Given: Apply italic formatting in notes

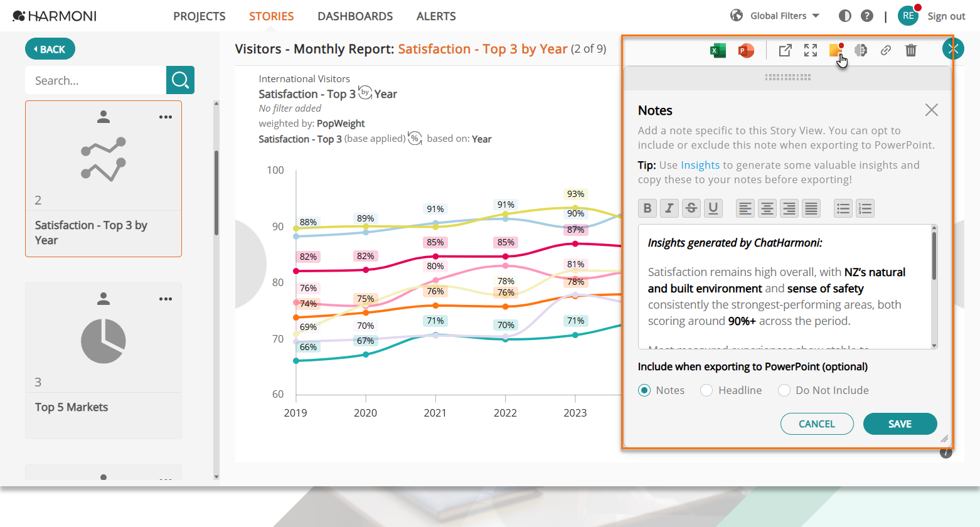Looking at the screenshot, I should coord(669,208).
